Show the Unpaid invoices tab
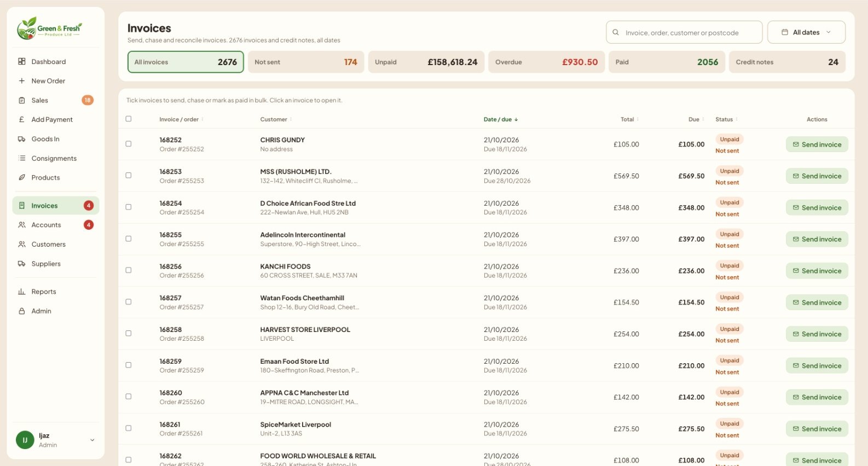 [x=426, y=62]
